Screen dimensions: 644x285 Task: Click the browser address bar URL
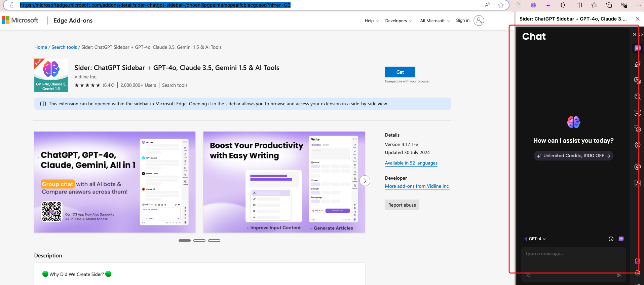[155, 5]
